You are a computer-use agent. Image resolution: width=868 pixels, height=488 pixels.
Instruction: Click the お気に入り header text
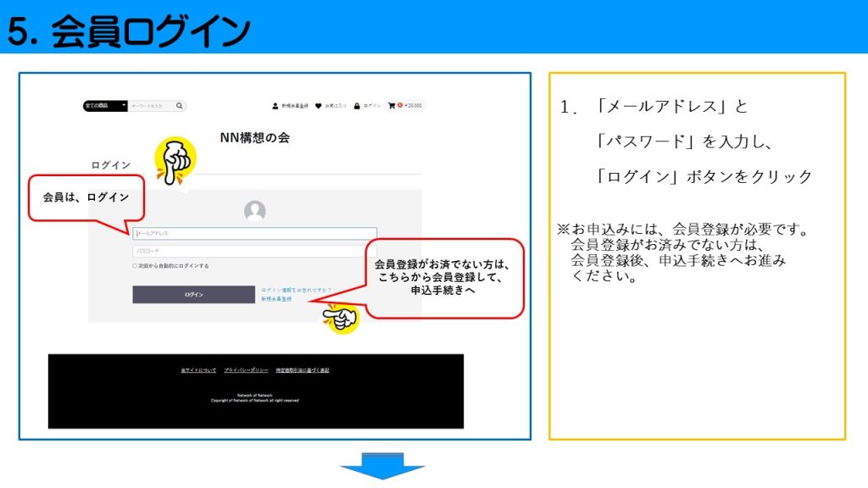coord(335,106)
